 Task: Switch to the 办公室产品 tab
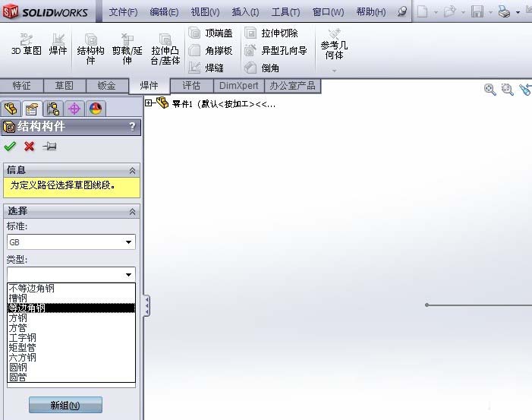292,86
